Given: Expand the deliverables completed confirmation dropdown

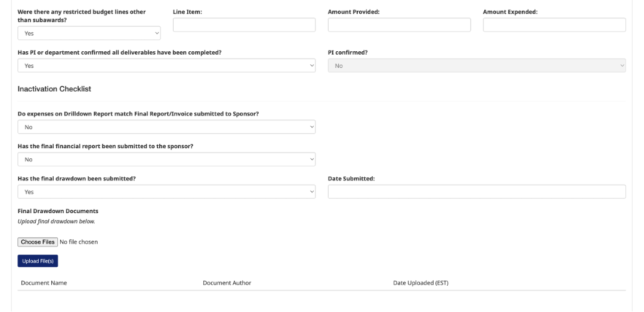Looking at the screenshot, I should click(x=166, y=66).
